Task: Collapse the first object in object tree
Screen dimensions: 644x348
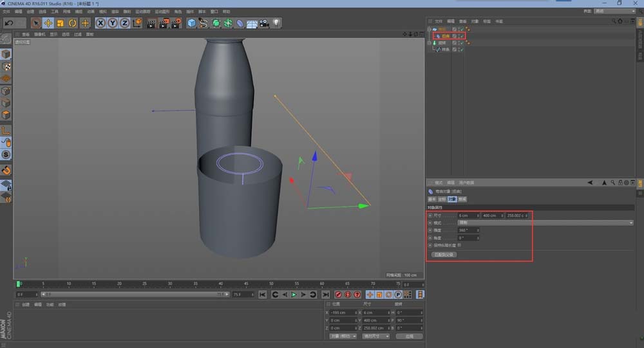Action: click(430, 30)
